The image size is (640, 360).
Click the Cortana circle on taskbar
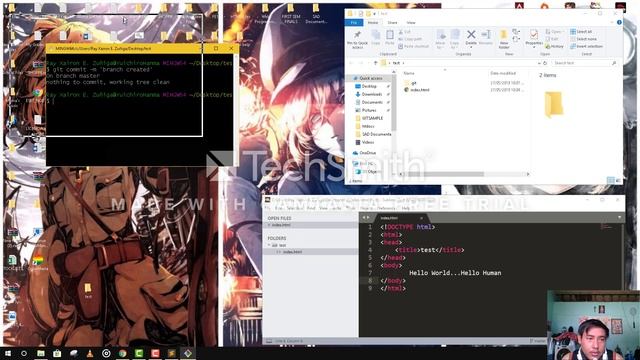pos(24,353)
